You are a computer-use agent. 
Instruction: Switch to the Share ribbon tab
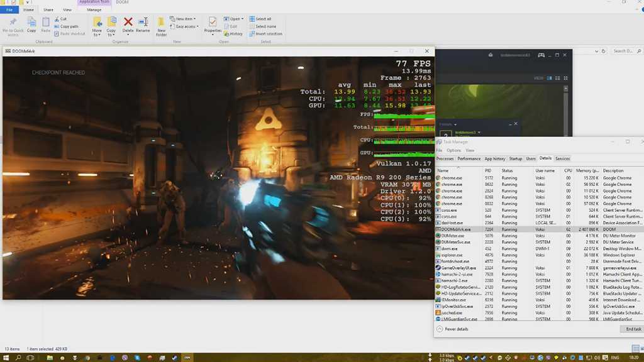(48, 10)
